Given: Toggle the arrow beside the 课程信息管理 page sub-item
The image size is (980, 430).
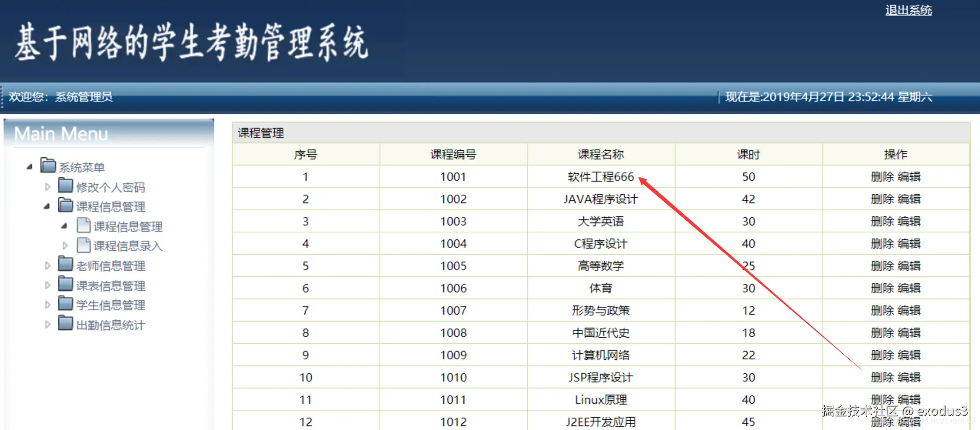Looking at the screenshot, I should pos(65,226).
